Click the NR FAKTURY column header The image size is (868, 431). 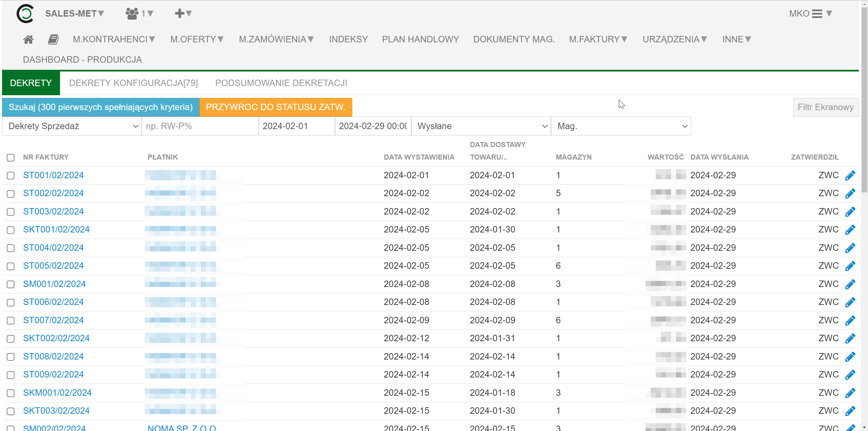tap(46, 157)
